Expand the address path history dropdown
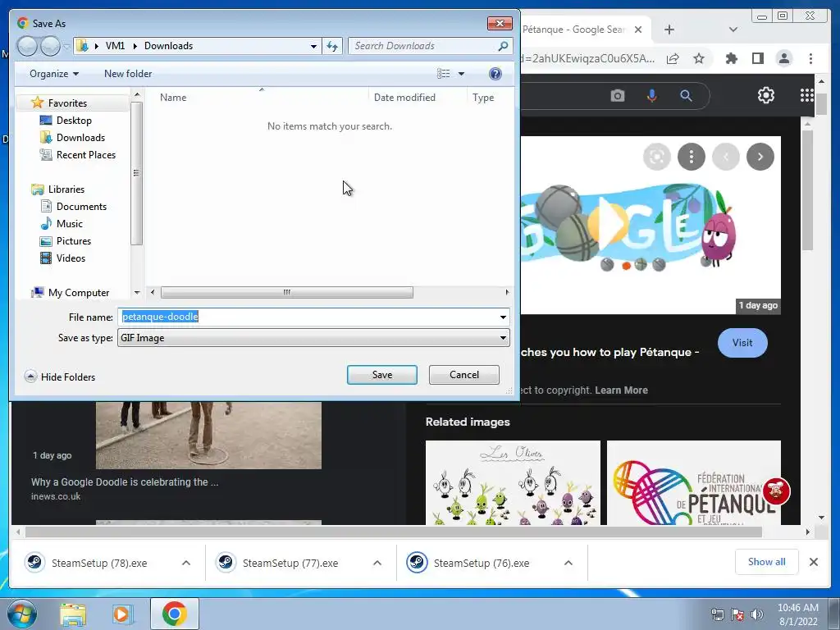 coord(313,46)
